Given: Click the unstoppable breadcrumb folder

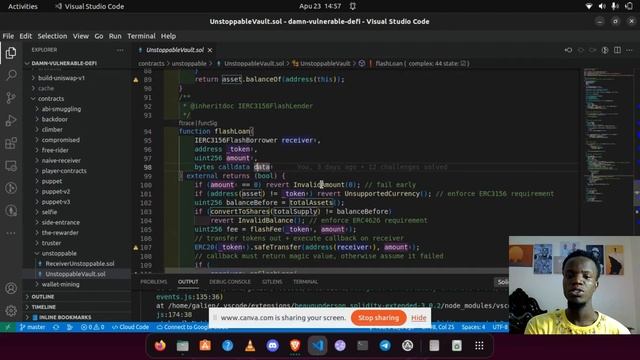Looking at the screenshot, I should tap(189, 63).
